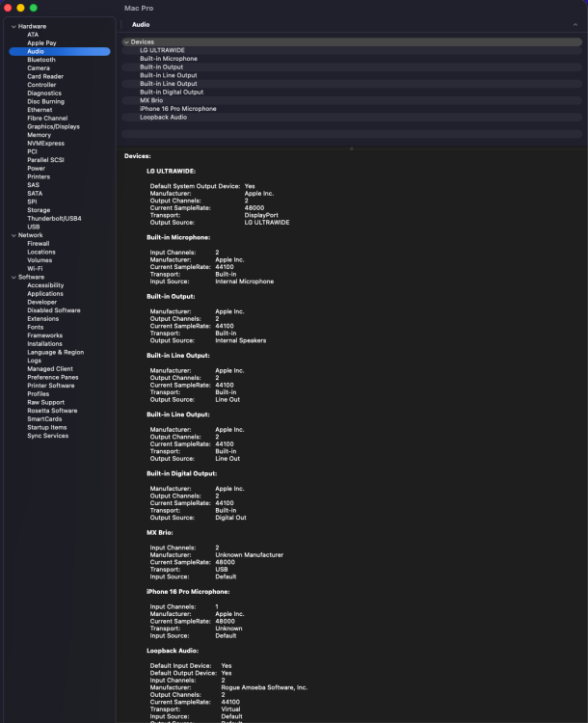
Task: Open Managed Client entry
Action: 50,369
